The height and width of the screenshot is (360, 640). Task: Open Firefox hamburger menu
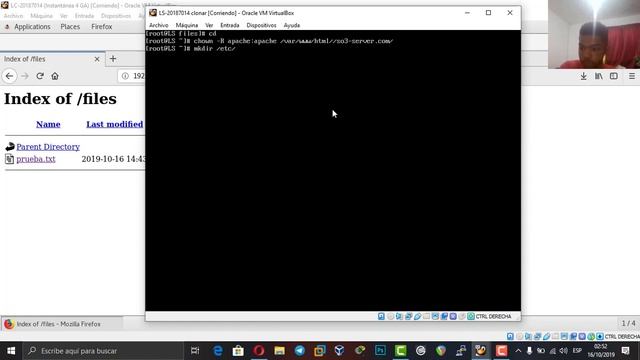(x=631, y=76)
